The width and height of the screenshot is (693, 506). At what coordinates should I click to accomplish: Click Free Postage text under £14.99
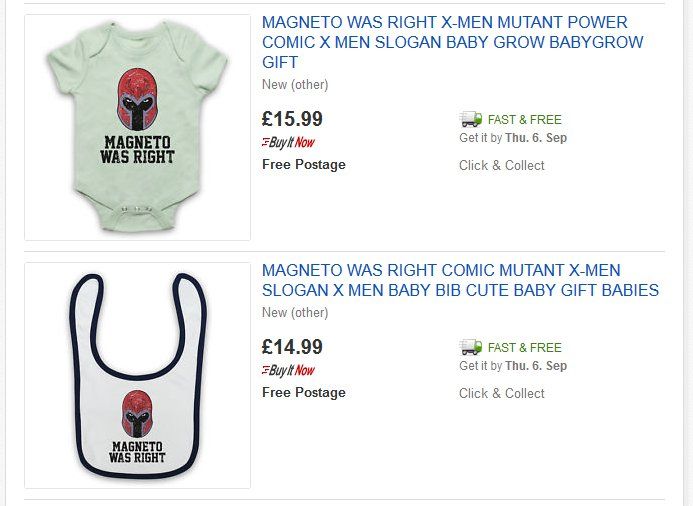[x=304, y=392]
